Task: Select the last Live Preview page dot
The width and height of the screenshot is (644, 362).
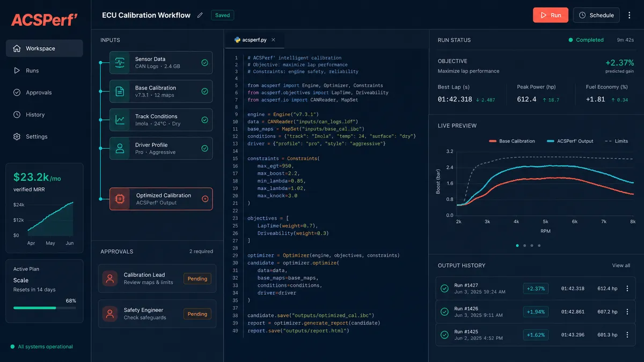Action: [539, 246]
